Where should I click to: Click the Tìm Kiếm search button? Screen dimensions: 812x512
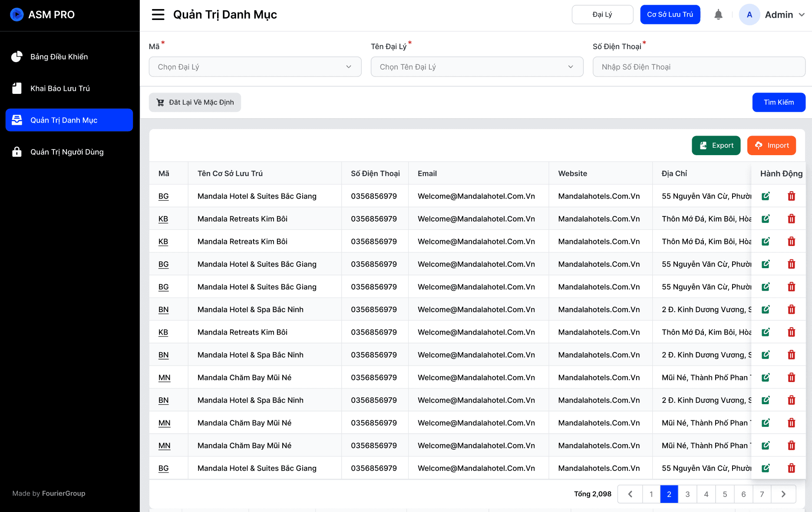(779, 103)
